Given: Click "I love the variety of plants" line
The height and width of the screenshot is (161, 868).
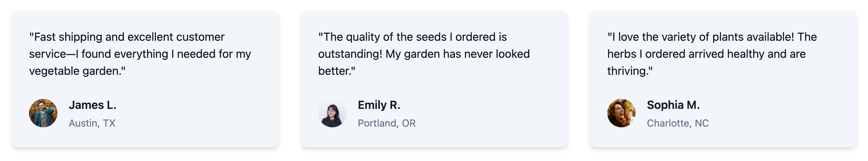Looking at the screenshot, I should (712, 37).
